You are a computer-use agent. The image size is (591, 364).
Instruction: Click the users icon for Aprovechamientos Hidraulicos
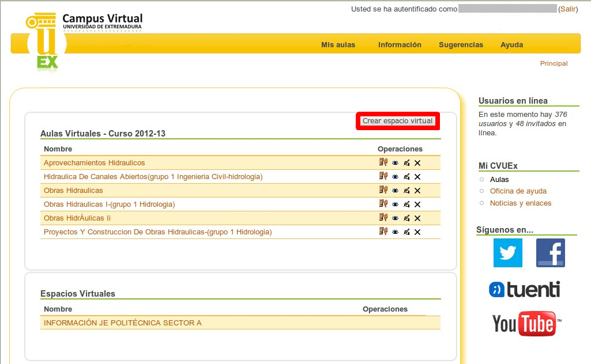383,162
